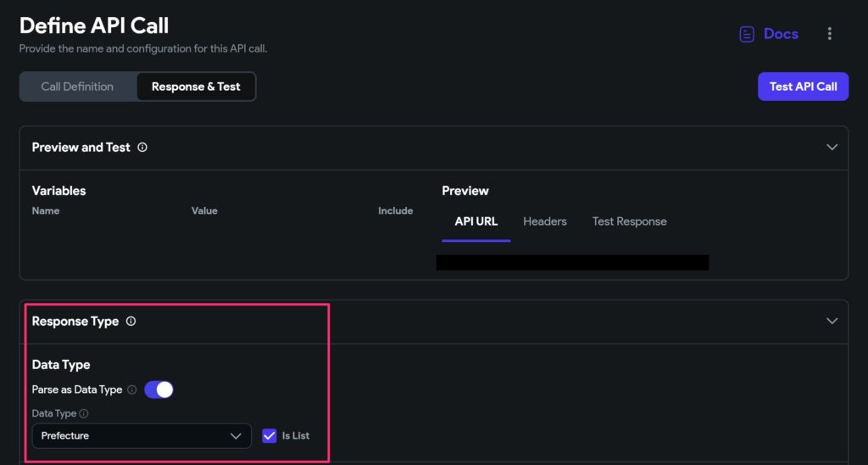Uncheck the Is List checkbox
Image resolution: width=868 pixels, height=465 pixels.
point(270,435)
